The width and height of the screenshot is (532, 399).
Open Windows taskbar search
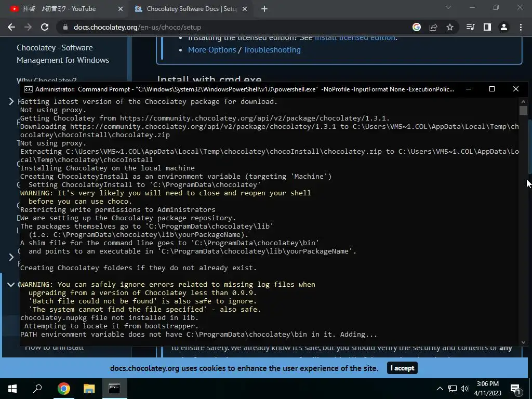coord(37,389)
